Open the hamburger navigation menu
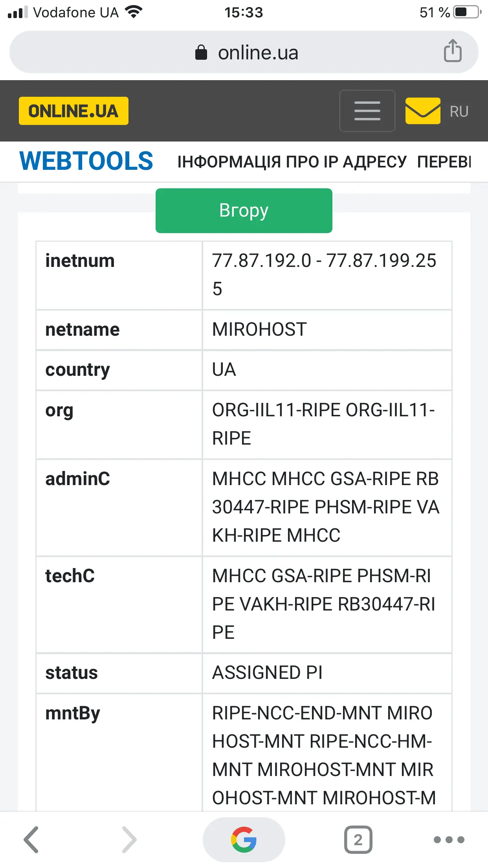Screen dimensions: 488x868 367,111
